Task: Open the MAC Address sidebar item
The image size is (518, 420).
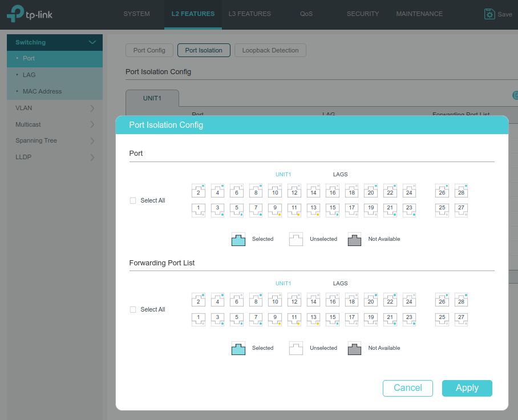Action: [x=55, y=91]
